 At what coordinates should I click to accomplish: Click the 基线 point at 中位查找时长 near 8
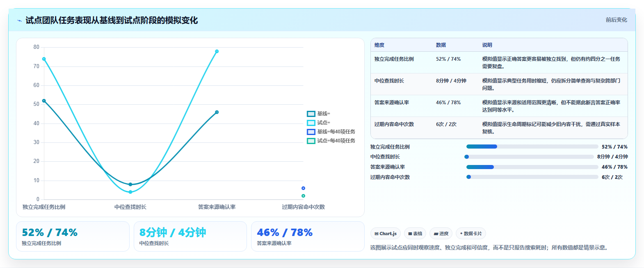pyautogui.click(x=130, y=184)
